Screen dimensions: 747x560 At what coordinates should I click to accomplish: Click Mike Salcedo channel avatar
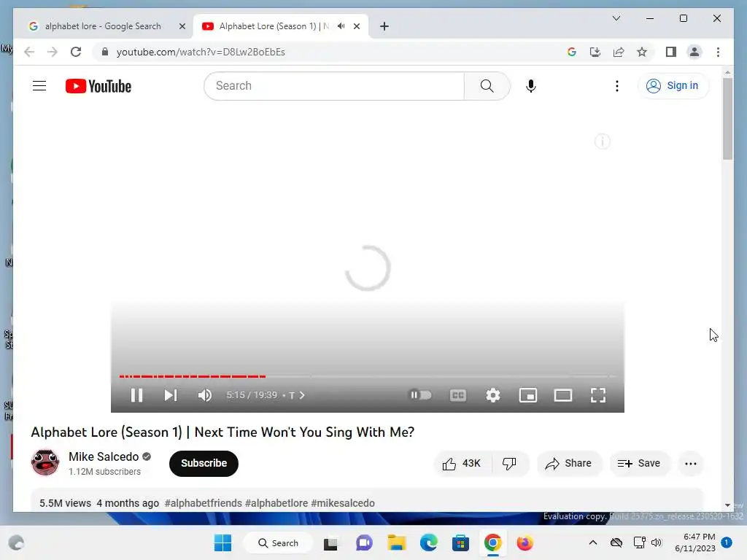[45, 462]
